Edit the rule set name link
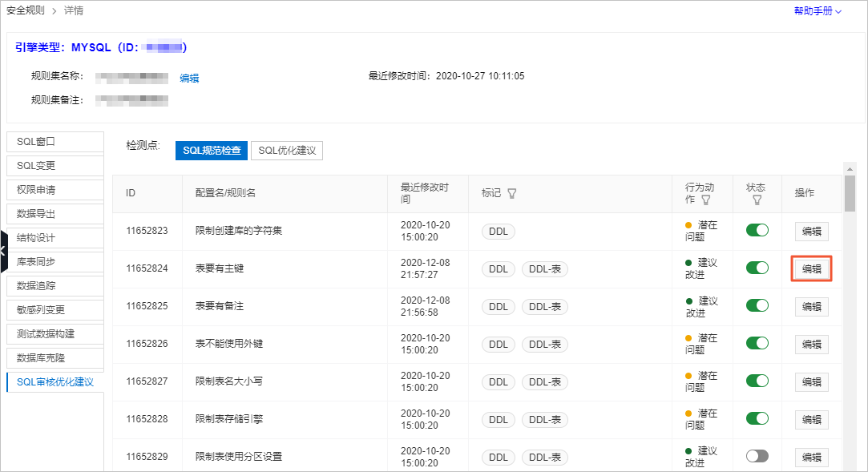The width and height of the screenshot is (868, 472). (x=189, y=78)
